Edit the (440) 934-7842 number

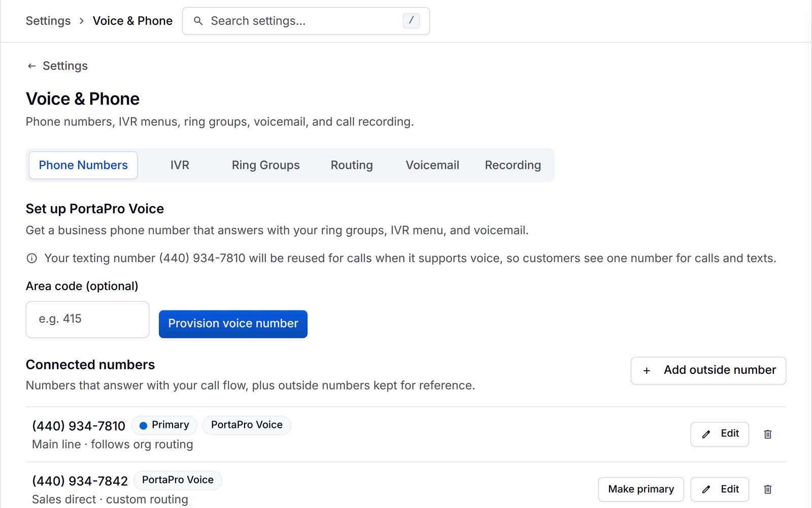pyautogui.click(x=720, y=489)
